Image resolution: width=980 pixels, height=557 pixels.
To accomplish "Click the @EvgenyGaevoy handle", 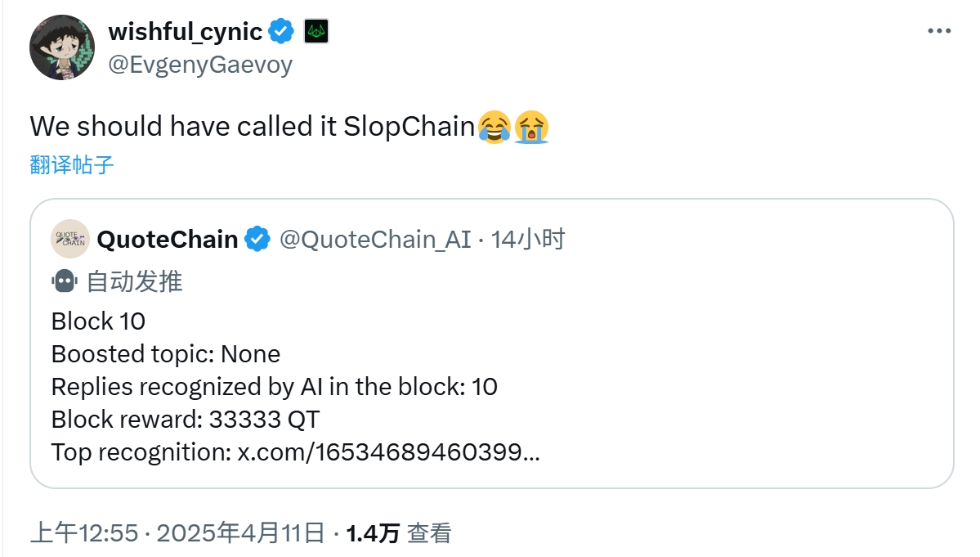I will tap(199, 64).
